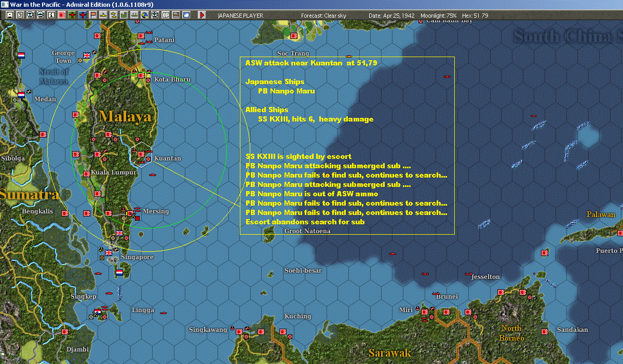Click 'PB Nanpo Maru is out of ASW ammo'
This screenshot has height=364, width=623.
[x=312, y=194]
